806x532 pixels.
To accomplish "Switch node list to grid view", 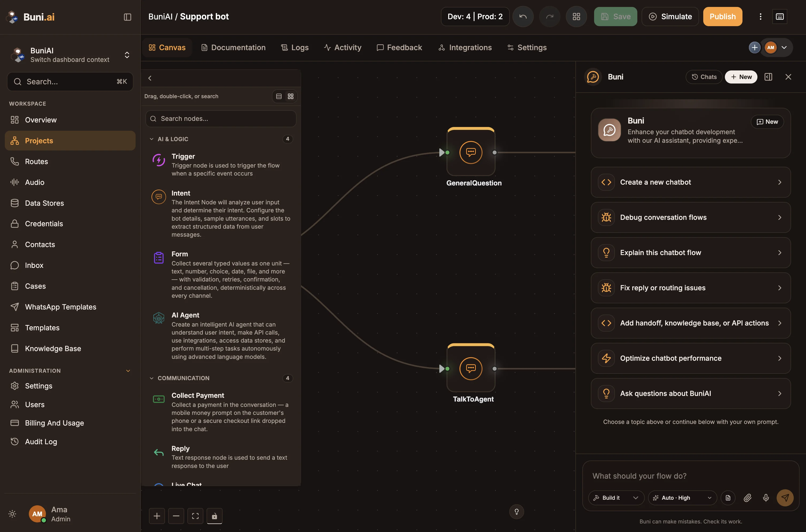I will [x=290, y=96].
